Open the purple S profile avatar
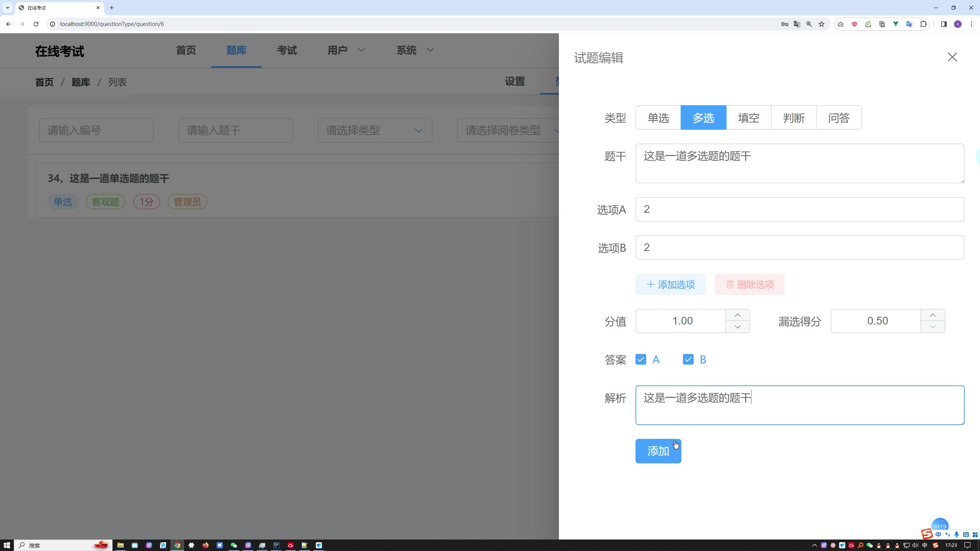The height and width of the screenshot is (551, 980). click(x=958, y=24)
